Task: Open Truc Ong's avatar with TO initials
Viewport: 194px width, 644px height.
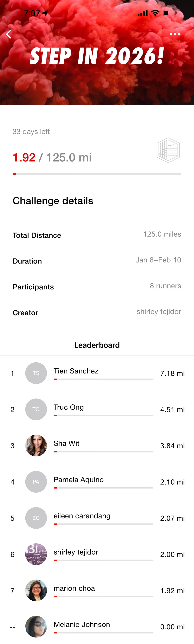Action: (x=36, y=409)
